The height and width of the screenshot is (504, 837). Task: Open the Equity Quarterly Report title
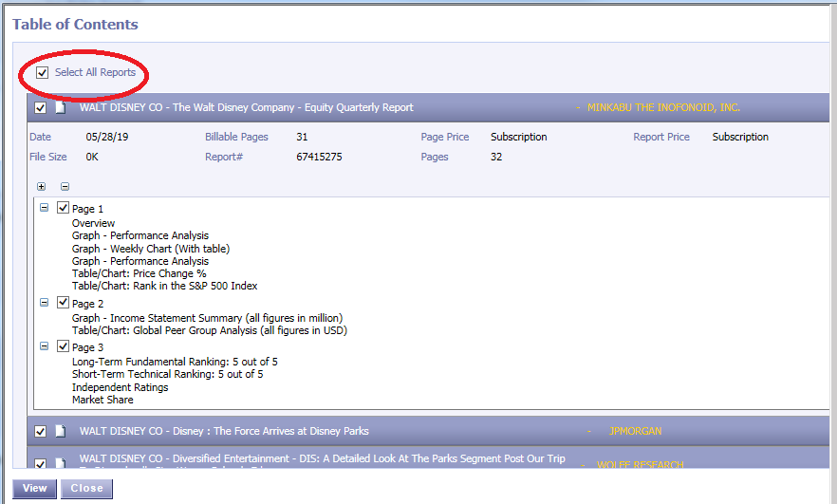point(246,108)
